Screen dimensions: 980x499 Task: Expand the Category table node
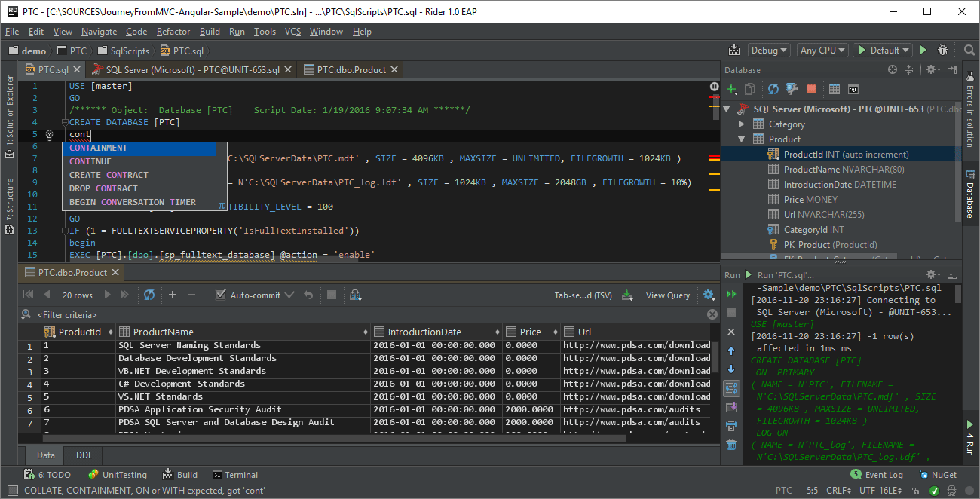tap(742, 124)
